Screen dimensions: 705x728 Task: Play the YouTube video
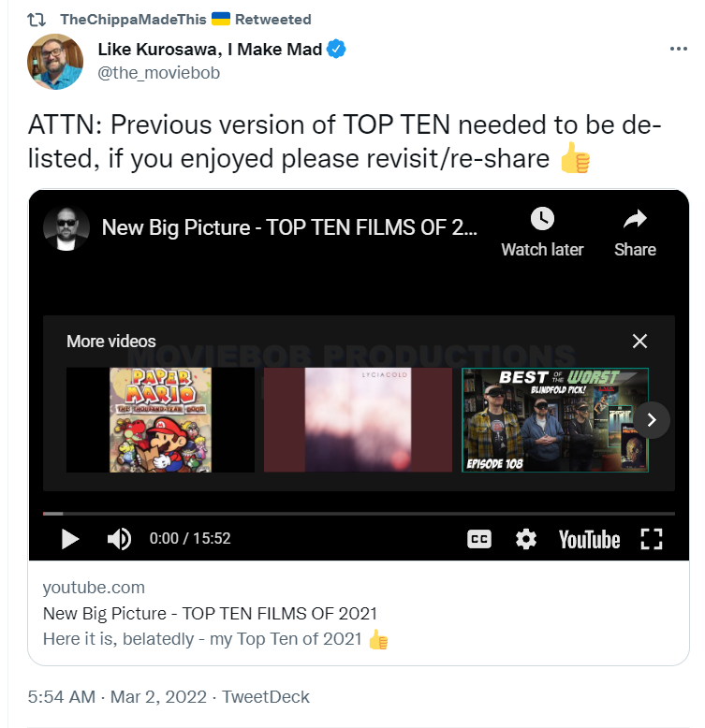click(70, 539)
